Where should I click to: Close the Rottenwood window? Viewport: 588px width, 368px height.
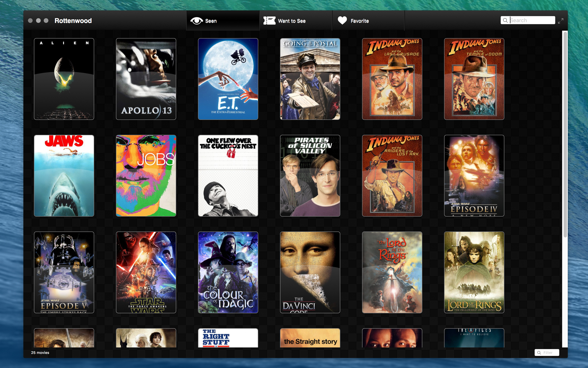(x=30, y=21)
